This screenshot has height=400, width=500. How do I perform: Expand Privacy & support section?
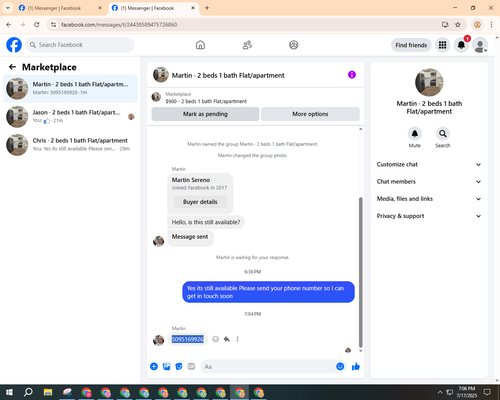coord(429,216)
